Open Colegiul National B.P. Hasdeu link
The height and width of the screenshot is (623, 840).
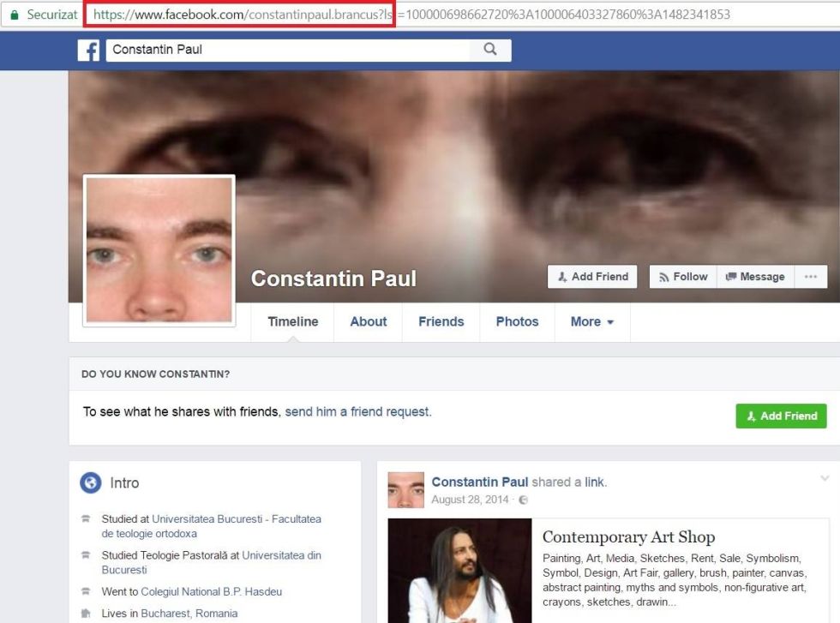click(211, 591)
